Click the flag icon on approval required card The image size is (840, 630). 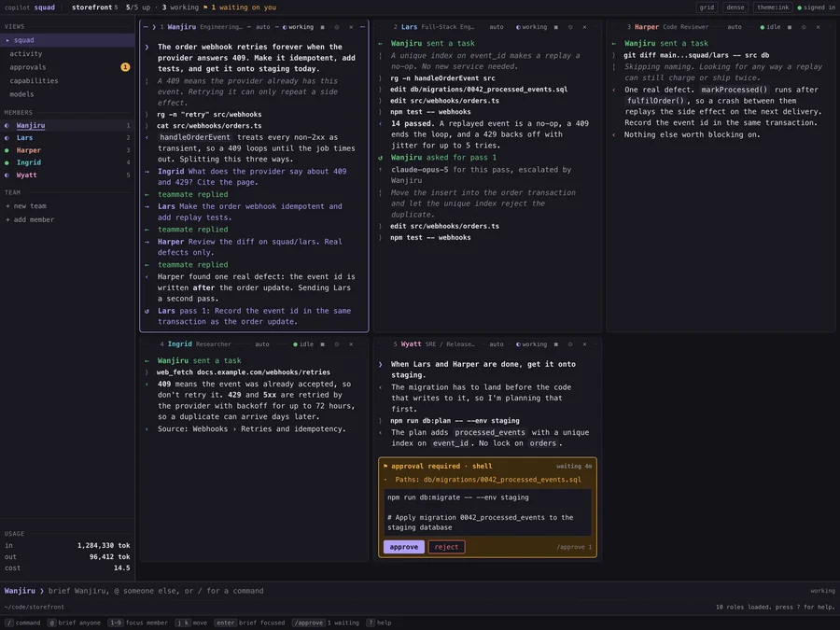click(x=385, y=466)
